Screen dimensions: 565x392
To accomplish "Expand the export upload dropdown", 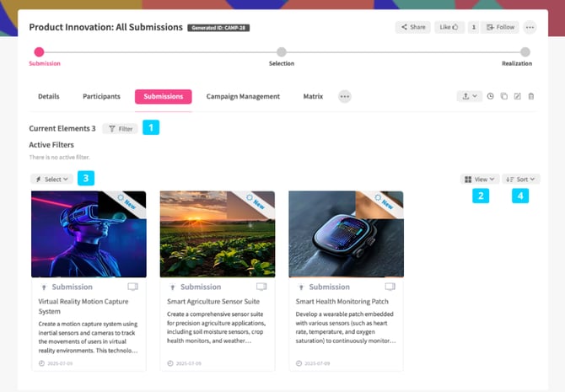I will coord(470,96).
